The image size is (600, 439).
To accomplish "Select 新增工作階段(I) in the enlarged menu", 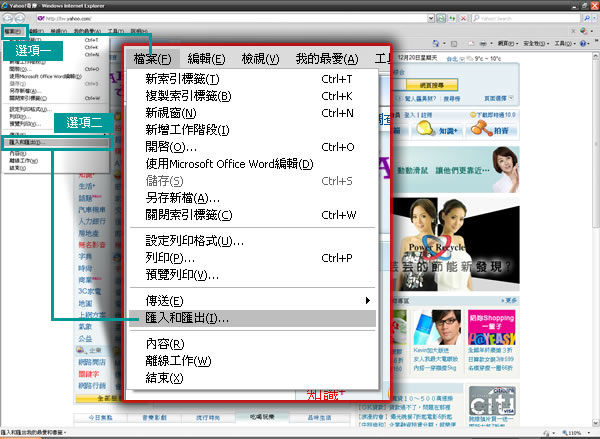I will [253, 130].
